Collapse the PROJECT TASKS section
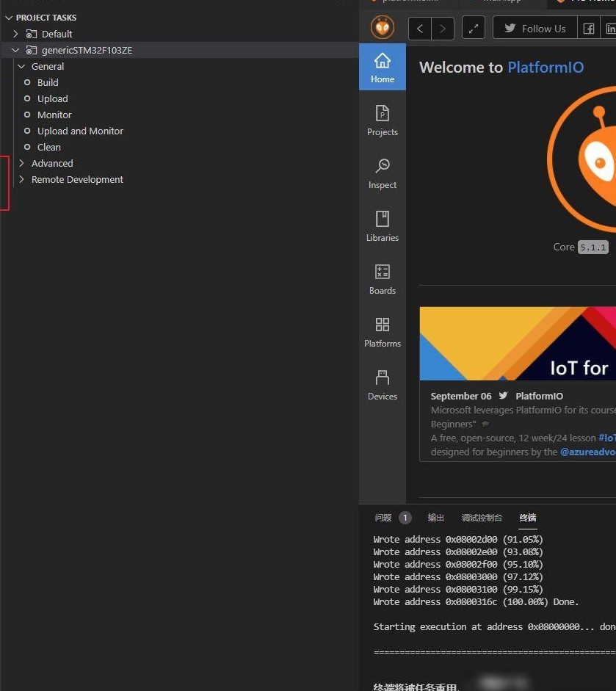This screenshot has height=691, width=616. (8, 18)
